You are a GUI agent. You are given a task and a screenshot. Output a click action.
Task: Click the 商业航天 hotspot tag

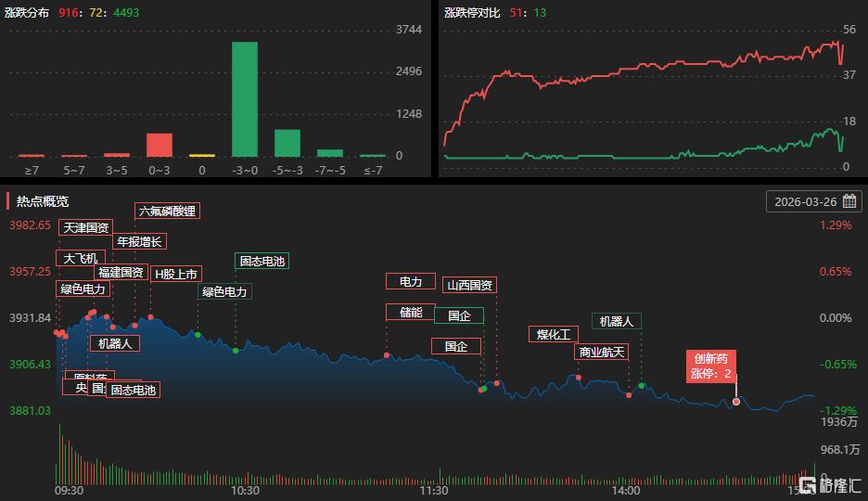pos(603,352)
